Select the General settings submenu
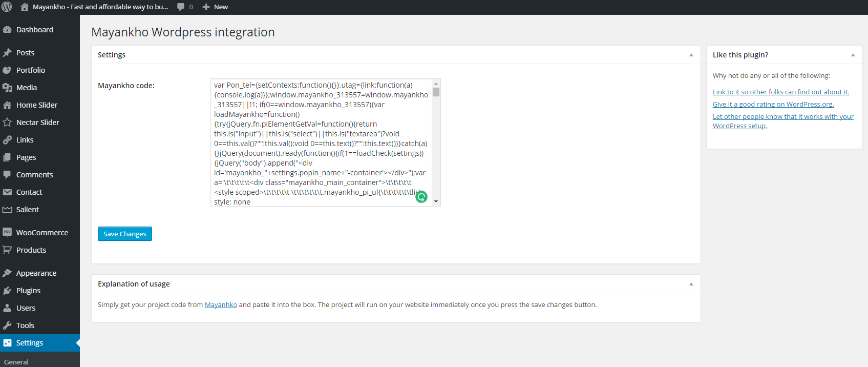 pyautogui.click(x=16, y=362)
